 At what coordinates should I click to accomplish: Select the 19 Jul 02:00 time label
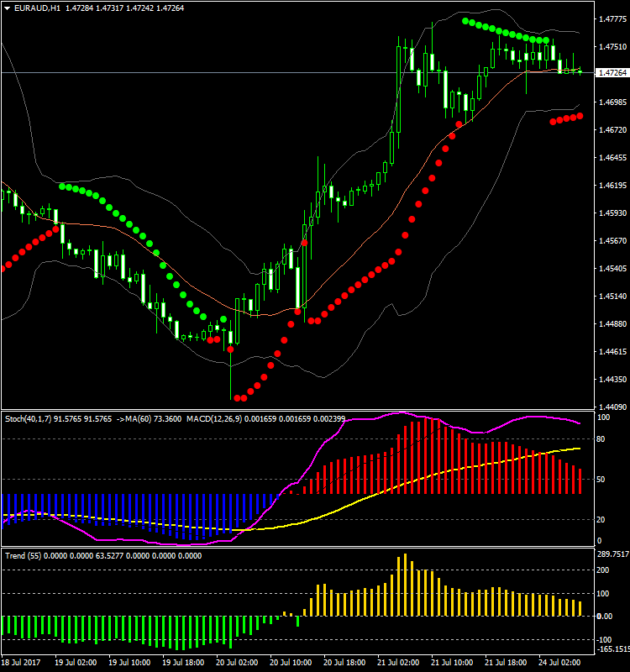76,663
